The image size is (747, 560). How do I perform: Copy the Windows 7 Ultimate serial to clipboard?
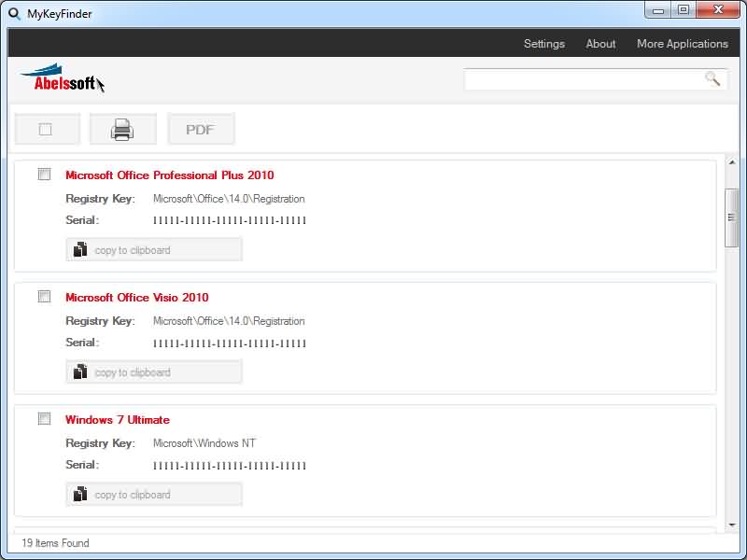pos(153,494)
